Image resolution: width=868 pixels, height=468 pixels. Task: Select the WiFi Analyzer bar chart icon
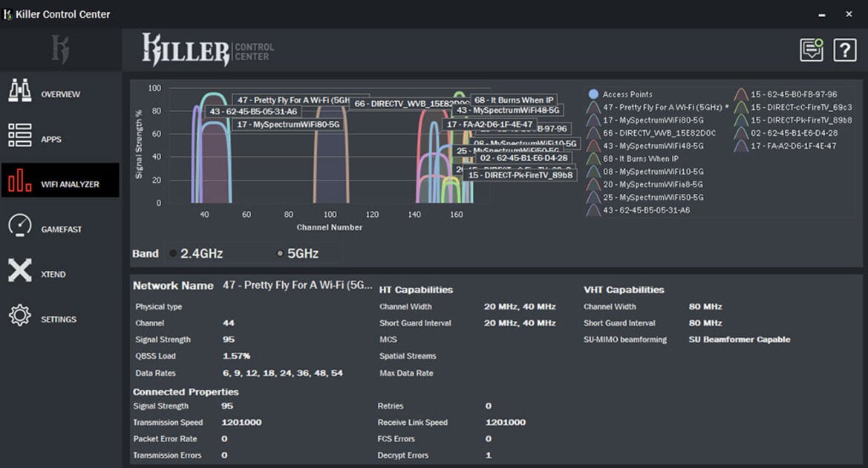click(x=20, y=181)
